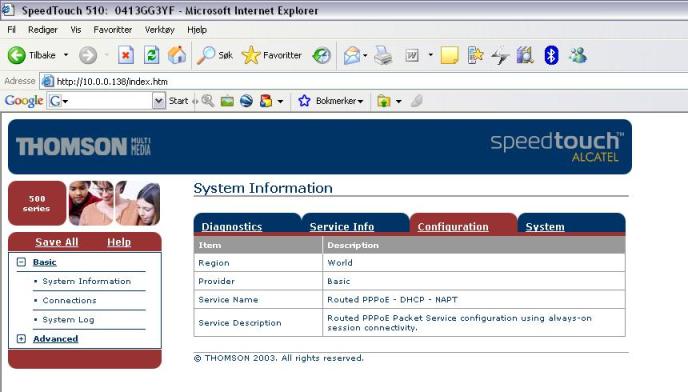688x392 pixels.
Task: Open mail icon dropdown arrow
Action: click(x=365, y=55)
